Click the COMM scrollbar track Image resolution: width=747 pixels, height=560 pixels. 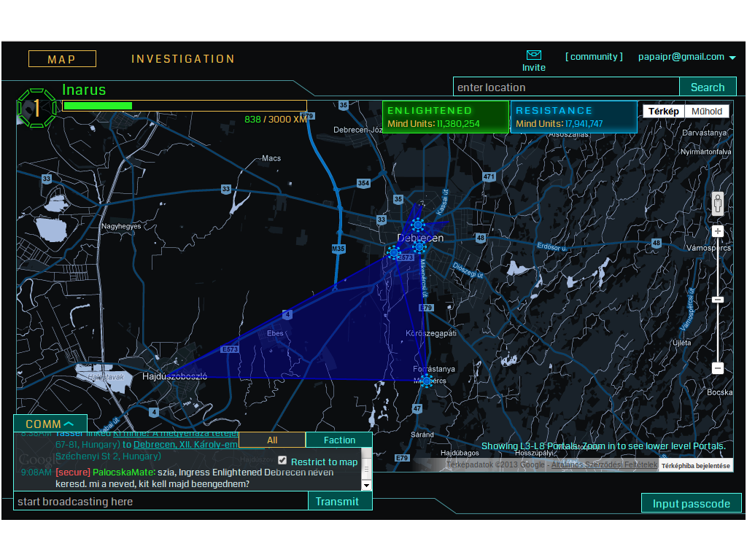pyautogui.click(x=366, y=464)
